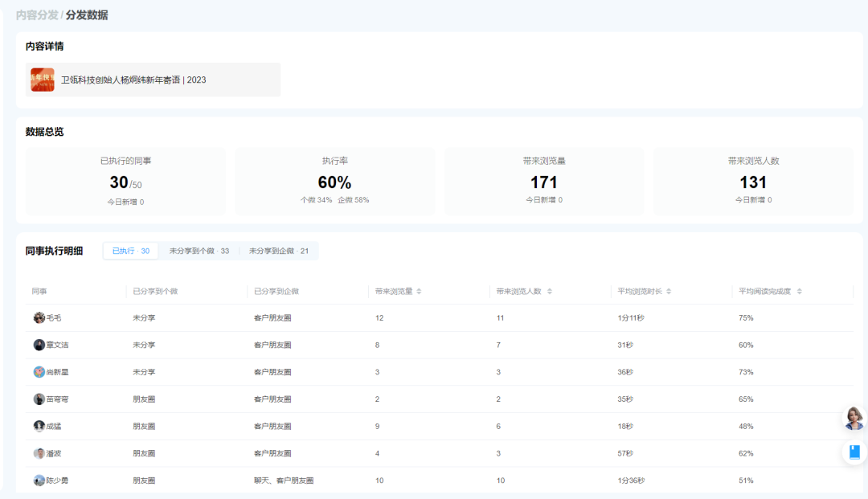Click the blue help document floating icon

click(x=854, y=452)
